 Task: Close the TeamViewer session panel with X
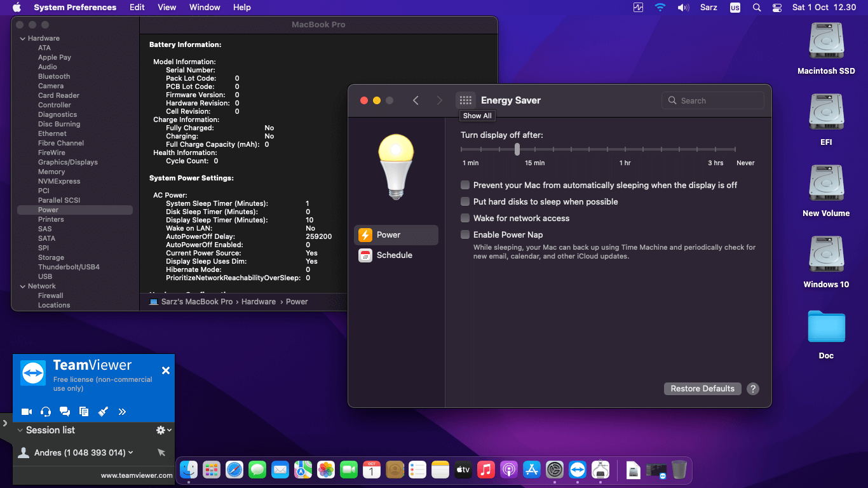coord(166,370)
